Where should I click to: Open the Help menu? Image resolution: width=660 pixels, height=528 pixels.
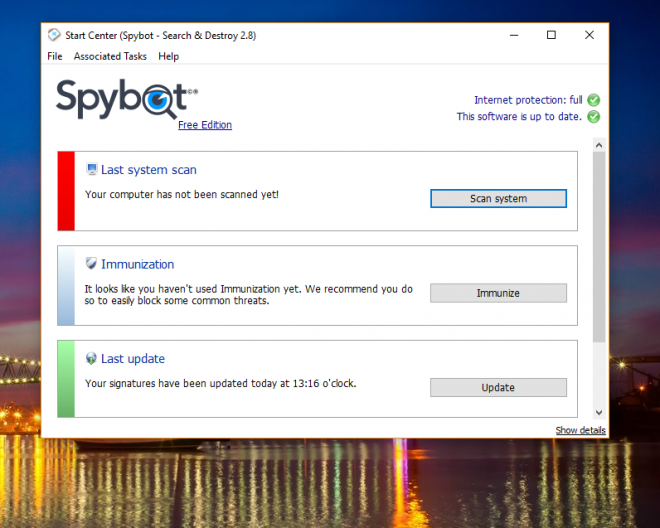point(168,56)
